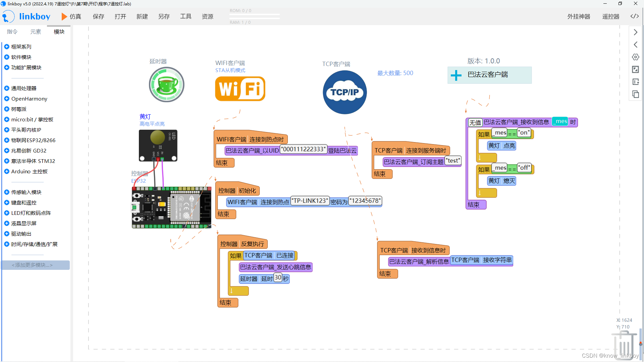Screen dimensions: 644x362
Task: Click the UID input field showing 000111222333
Action: tap(303, 149)
